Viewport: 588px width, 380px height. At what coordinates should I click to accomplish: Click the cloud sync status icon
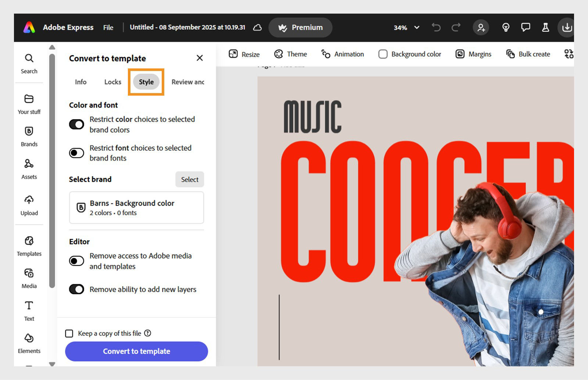[258, 28]
